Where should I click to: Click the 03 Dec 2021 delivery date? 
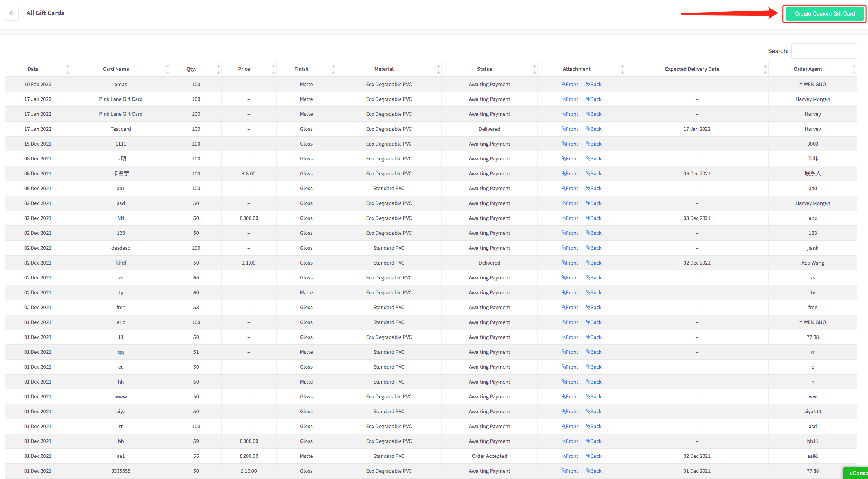(x=697, y=218)
